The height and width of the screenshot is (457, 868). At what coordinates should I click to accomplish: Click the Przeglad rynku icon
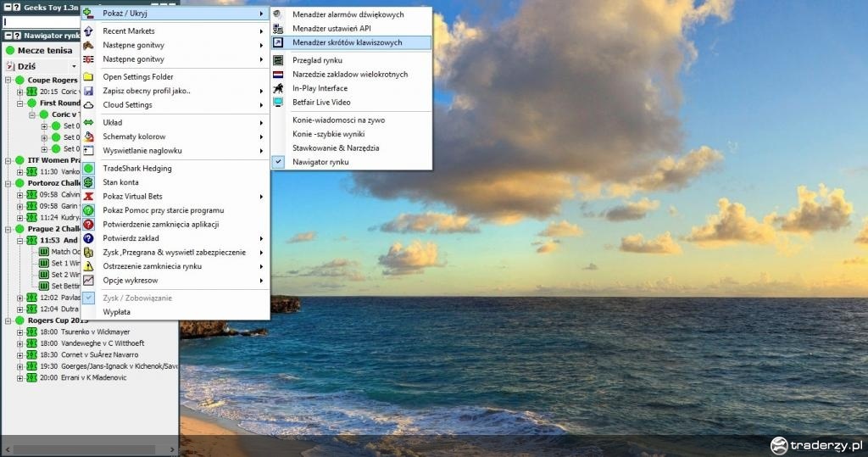[278, 60]
